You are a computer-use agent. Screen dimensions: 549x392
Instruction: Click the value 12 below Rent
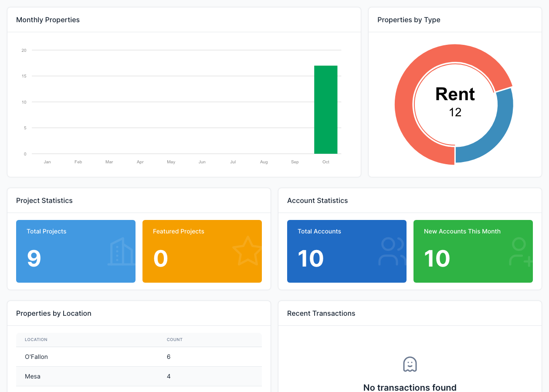(455, 112)
